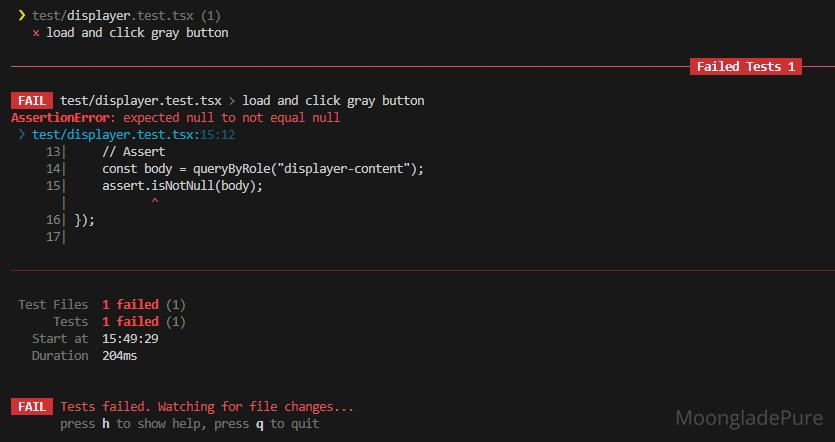Click the MoongladePure watermark
This screenshot has width=835, height=442.
tap(749, 418)
